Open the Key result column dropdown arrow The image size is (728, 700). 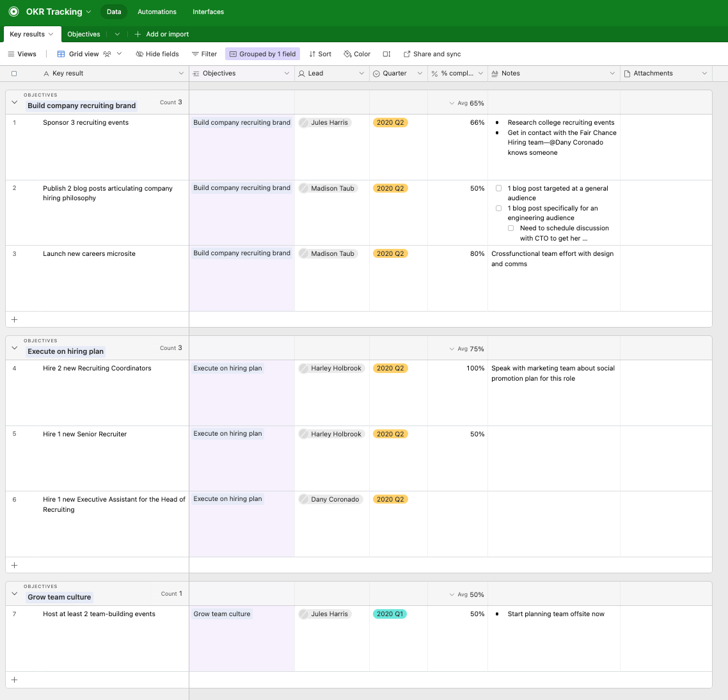pos(181,74)
